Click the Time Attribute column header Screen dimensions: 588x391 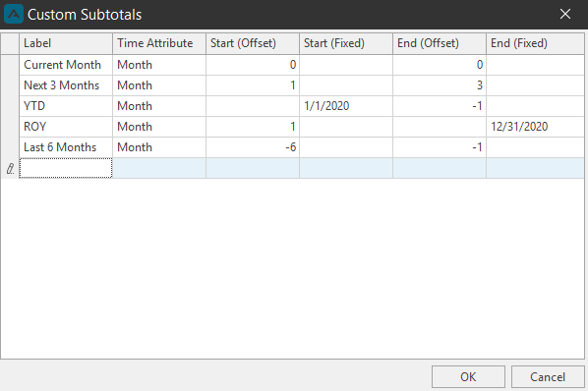159,43
